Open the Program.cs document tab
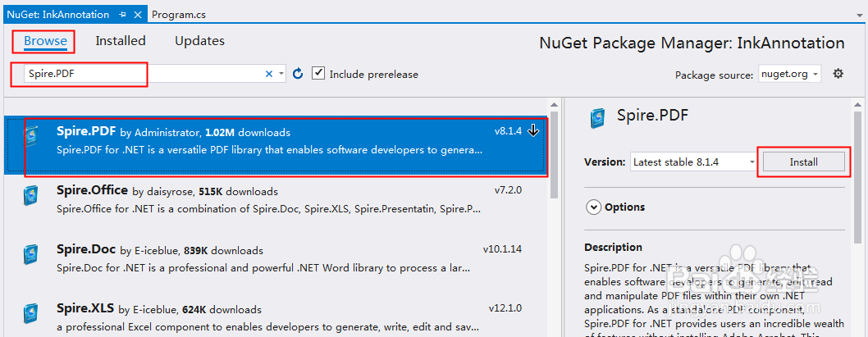 pyautogui.click(x=179, y=15)
